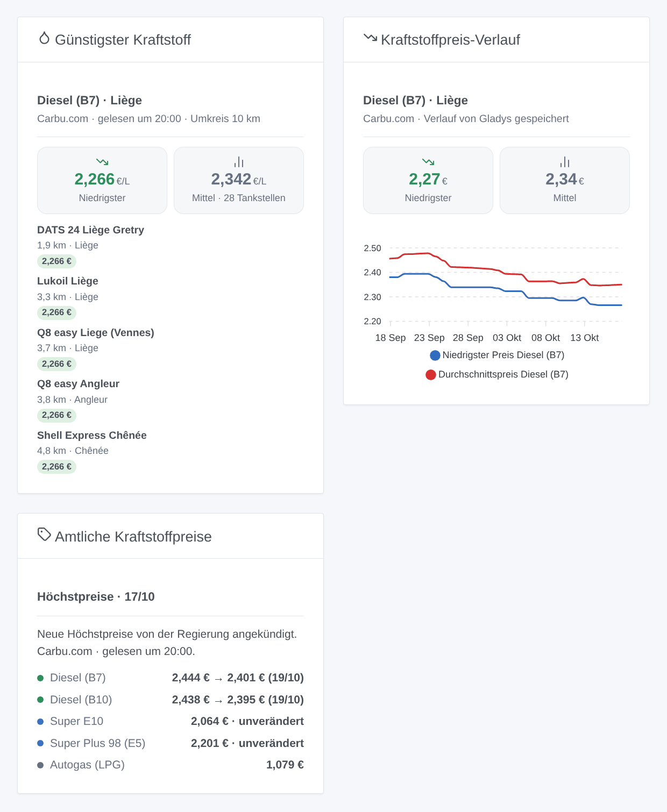
Task: Click the Amtliche Kraftstoffpreise card heading
Action: tap(133, 537)
